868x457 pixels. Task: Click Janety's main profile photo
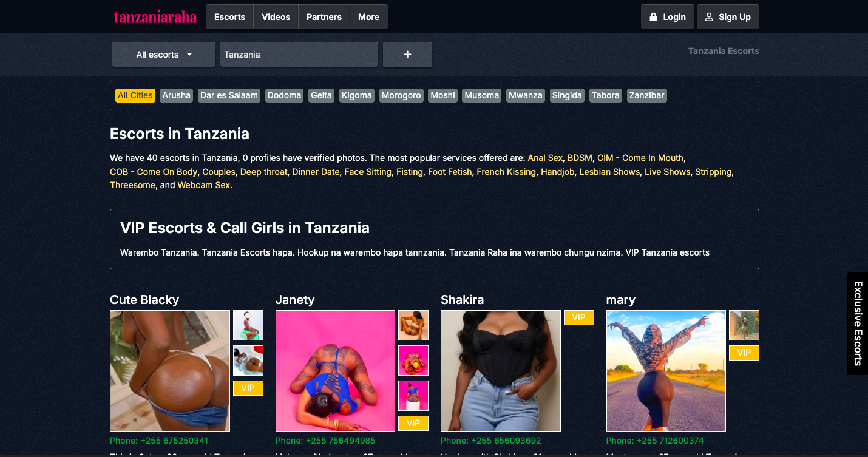click(x=335, y=370)
